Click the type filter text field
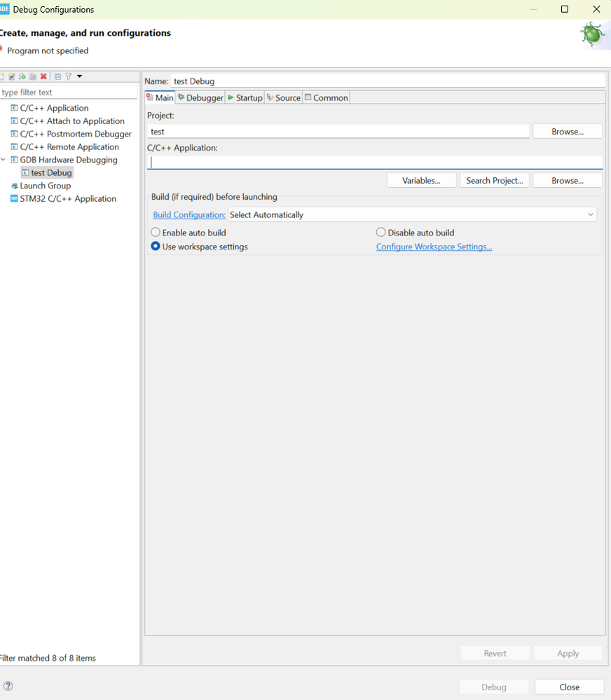This screenshot has height=700, width=611. tap(68, 92)
